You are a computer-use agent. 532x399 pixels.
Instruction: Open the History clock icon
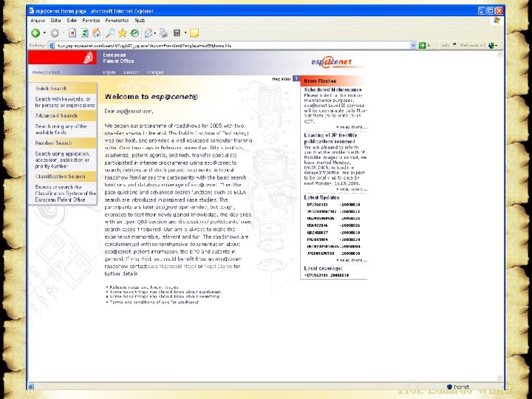(134, 33)
